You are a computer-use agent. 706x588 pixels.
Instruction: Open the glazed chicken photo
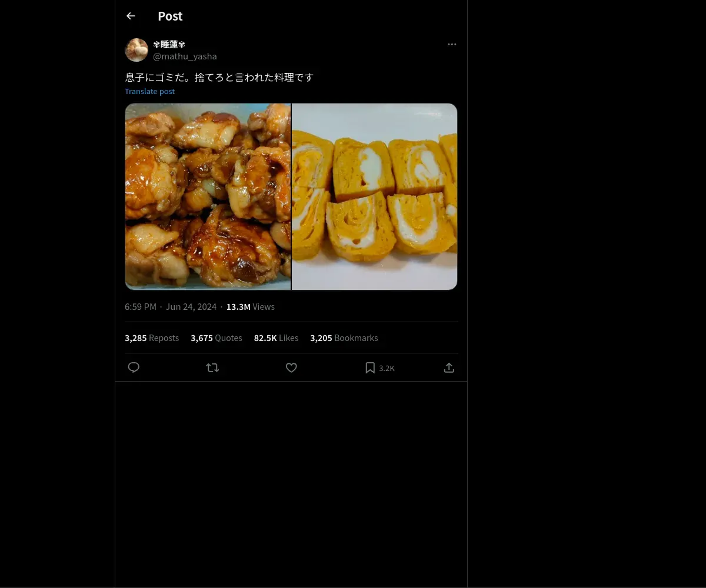click(x=208, y=196)
